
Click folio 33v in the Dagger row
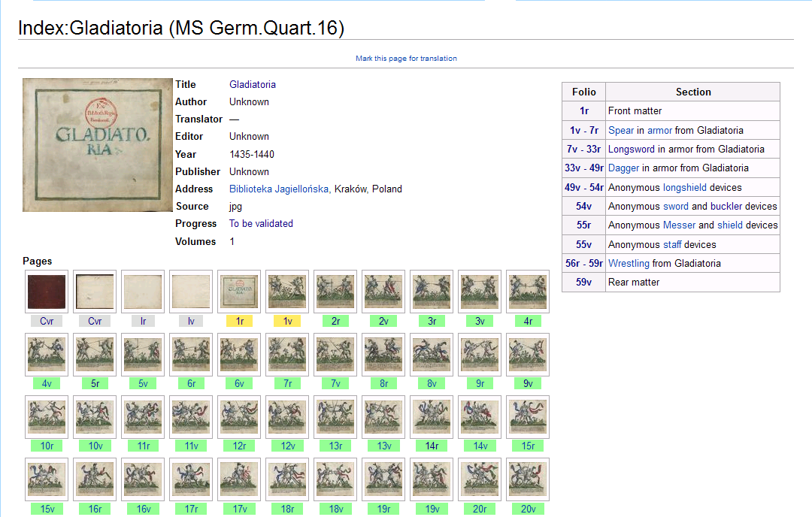point(572,168)
